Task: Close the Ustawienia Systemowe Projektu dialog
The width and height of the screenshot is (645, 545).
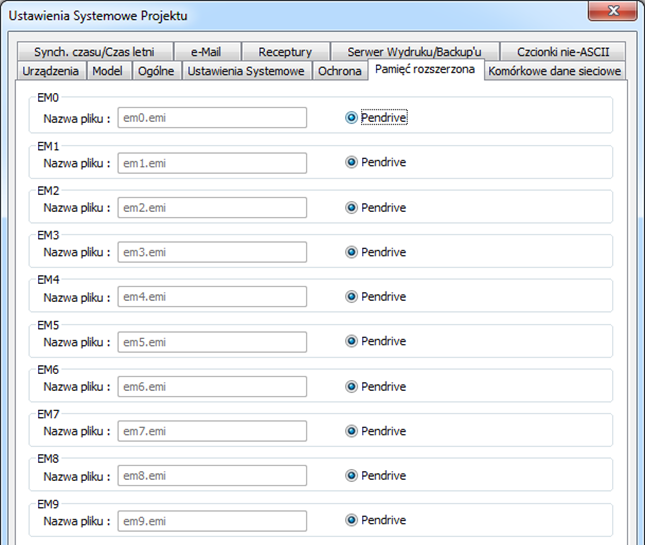Action: (x=613, y=10)
